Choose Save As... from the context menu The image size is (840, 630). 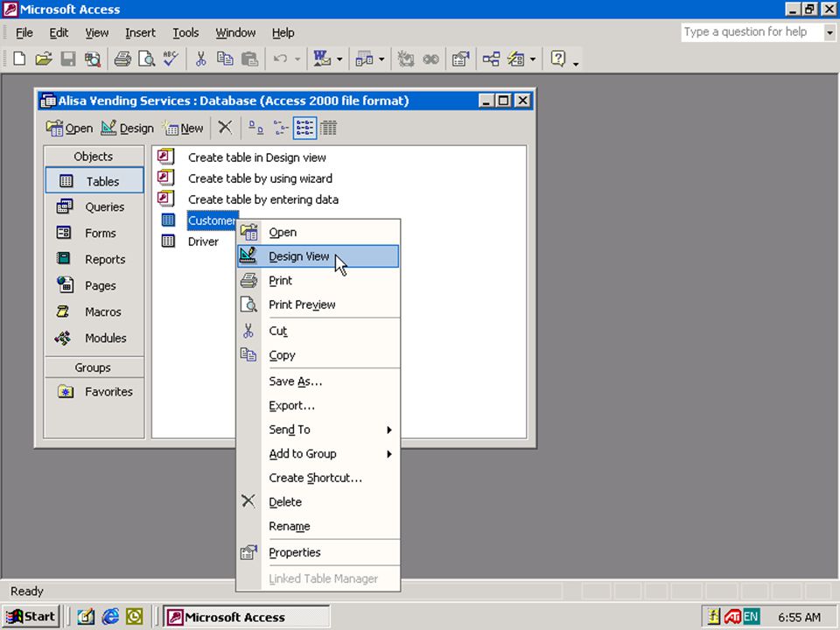point(318,381)
